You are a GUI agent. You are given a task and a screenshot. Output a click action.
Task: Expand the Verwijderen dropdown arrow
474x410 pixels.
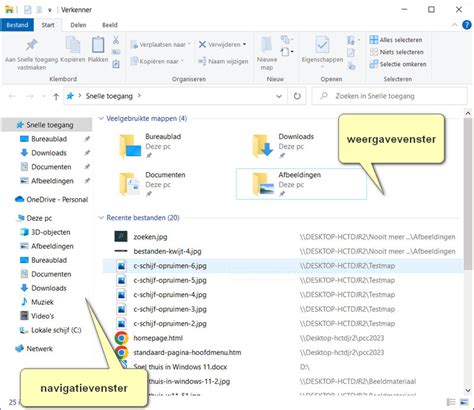245,44
